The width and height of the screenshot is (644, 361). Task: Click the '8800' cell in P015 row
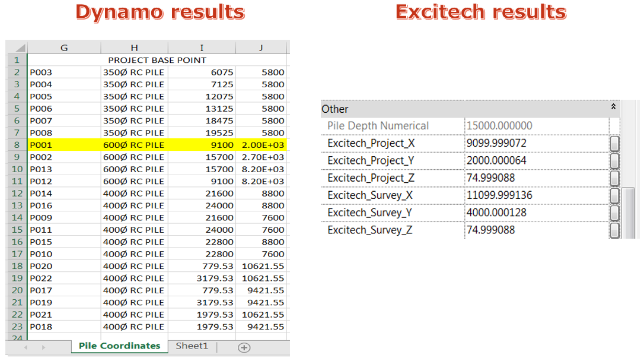261,242
